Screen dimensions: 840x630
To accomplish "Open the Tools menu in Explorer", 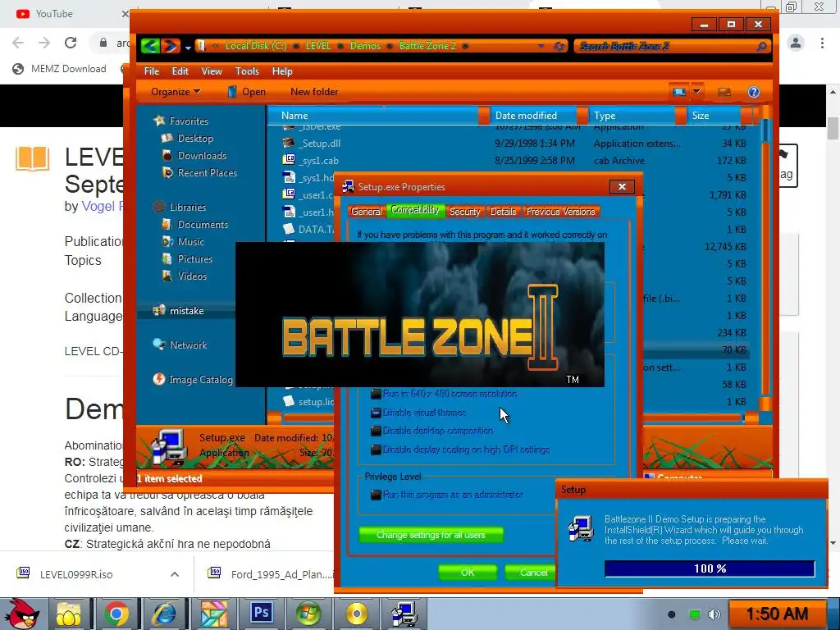I will 247,71.
